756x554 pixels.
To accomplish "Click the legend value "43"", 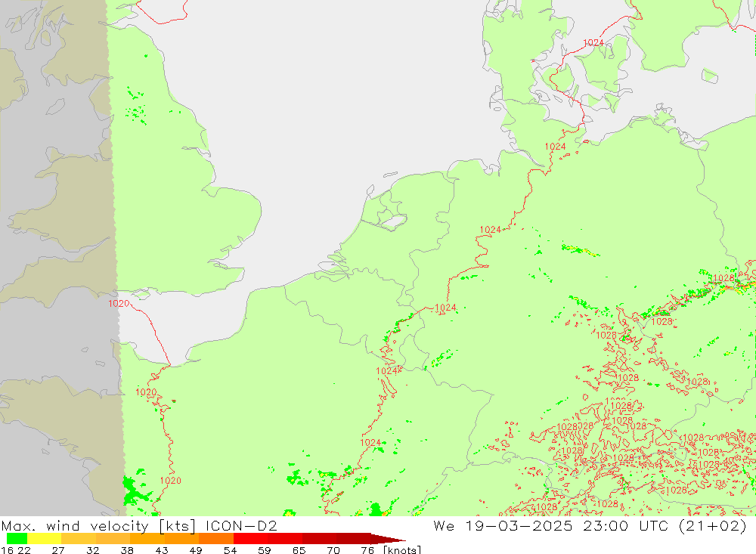I will click(x=162, y=550).
